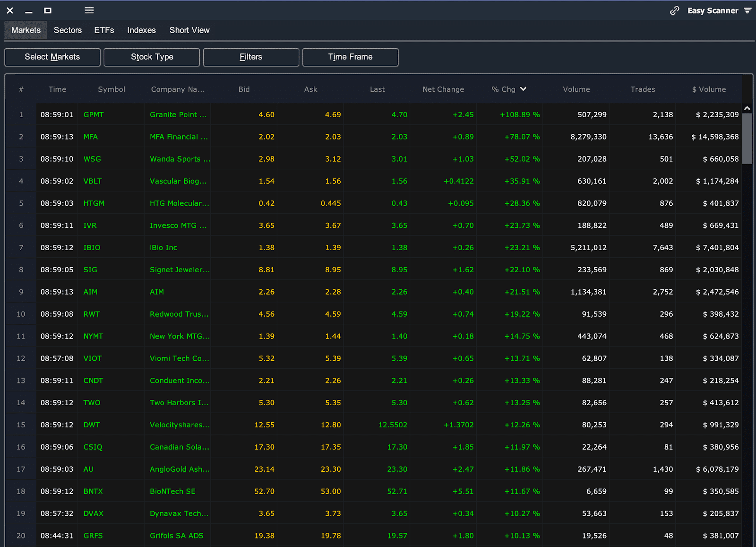Click company name iBio Inc
Screen dimensions: 756x547
click(163, 248)
